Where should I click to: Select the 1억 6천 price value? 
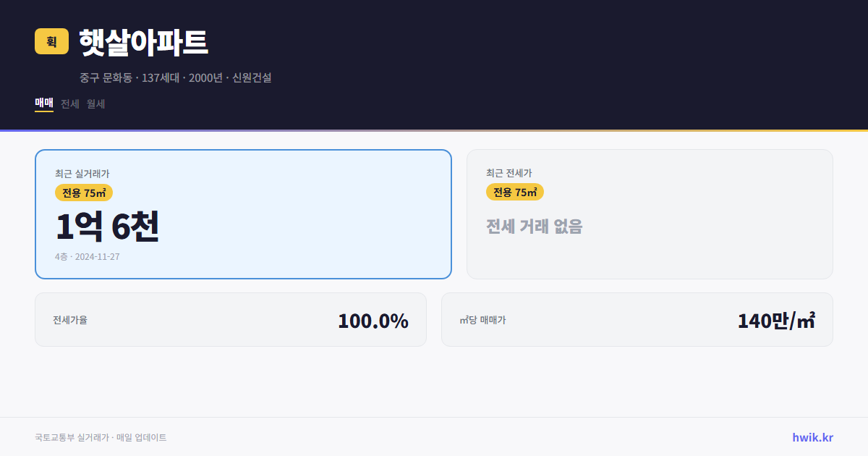[x=108, y=228]
